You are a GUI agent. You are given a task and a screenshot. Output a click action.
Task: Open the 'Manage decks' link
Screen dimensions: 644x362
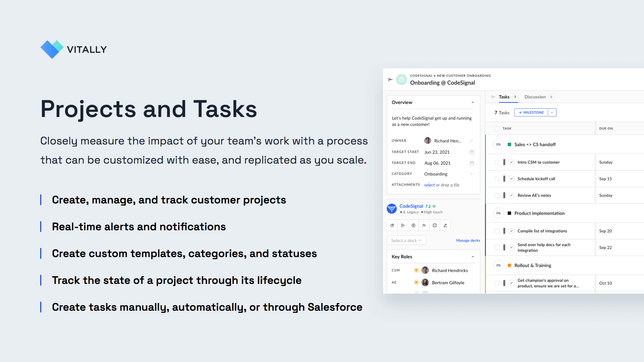pyautogui.click(x=468, y=241)
